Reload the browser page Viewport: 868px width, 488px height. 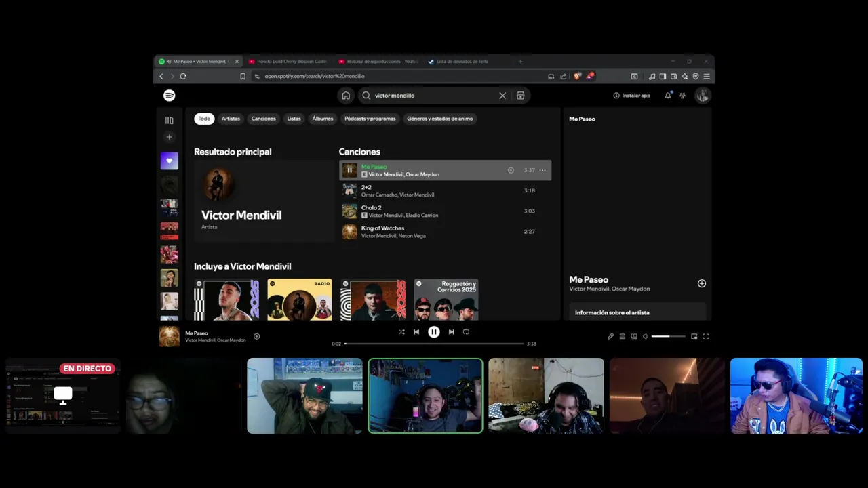click(x=183, y=77)
